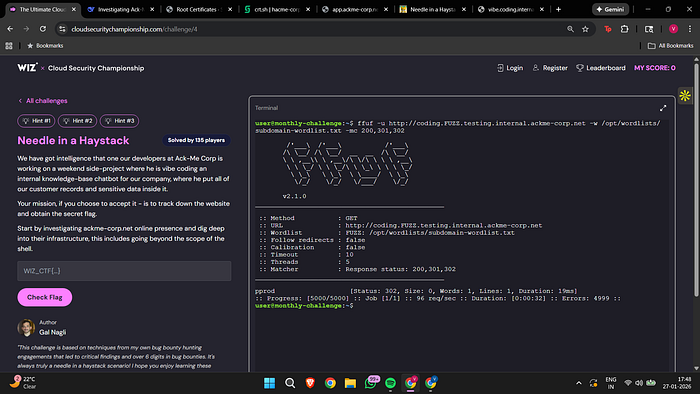Image resolution: width=700 pixels, height=394 pixels.
Task: Launch Brave browser from taskbar
Action: pos(310,383)
